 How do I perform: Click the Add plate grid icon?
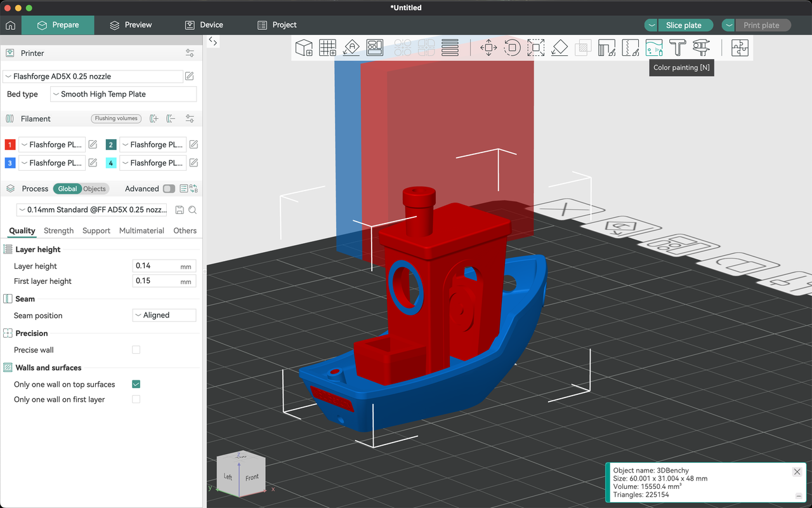coord(328,48)
